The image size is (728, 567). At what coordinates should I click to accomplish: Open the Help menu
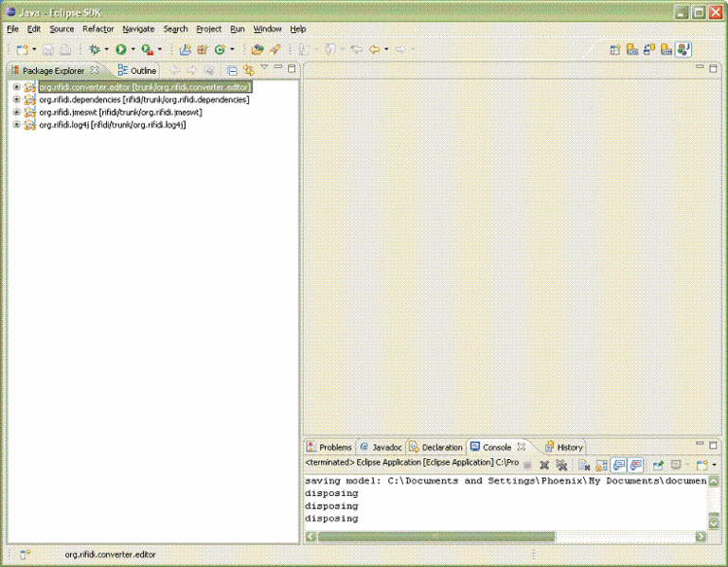(297, 28)
